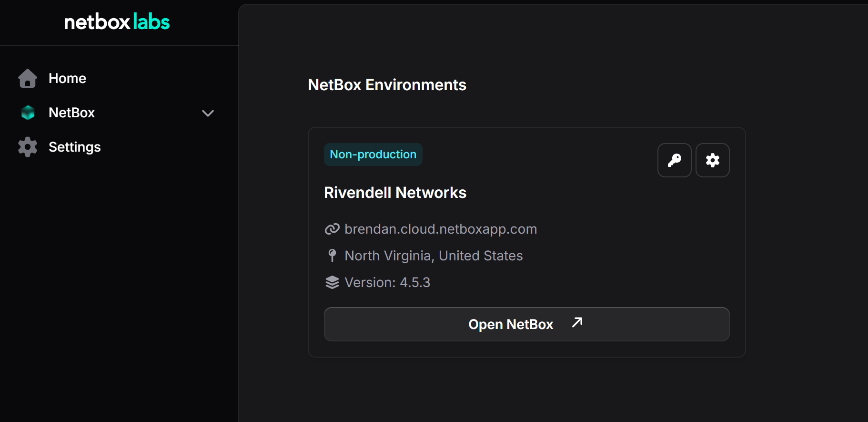Expand the NetBox sidebar chevron

(x=208, y=113)
